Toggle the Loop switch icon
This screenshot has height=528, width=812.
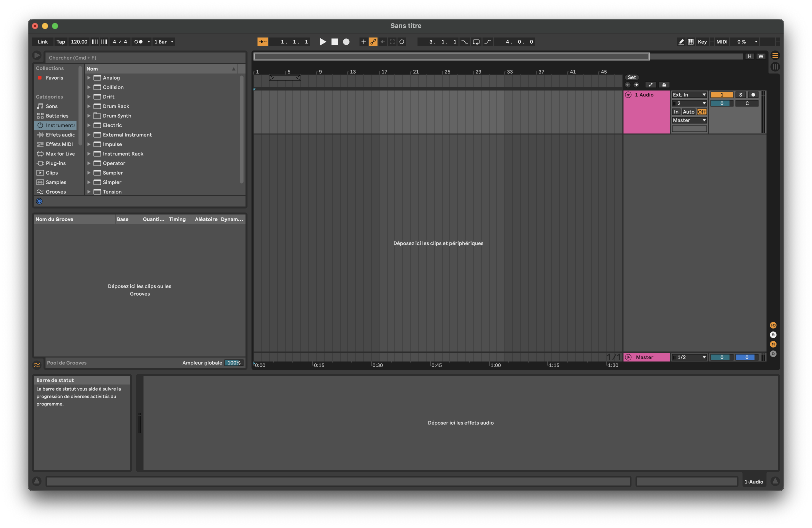click(x=476, y=41)
